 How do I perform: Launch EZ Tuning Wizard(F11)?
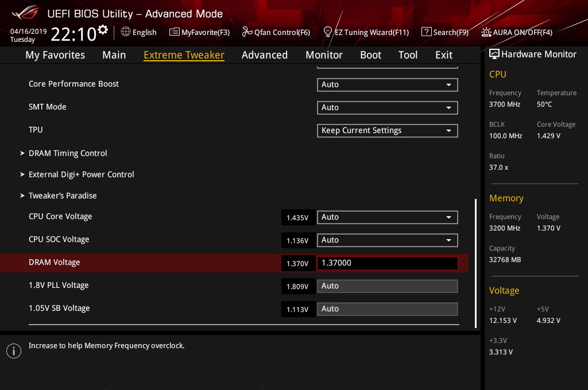tap(372, 32)
